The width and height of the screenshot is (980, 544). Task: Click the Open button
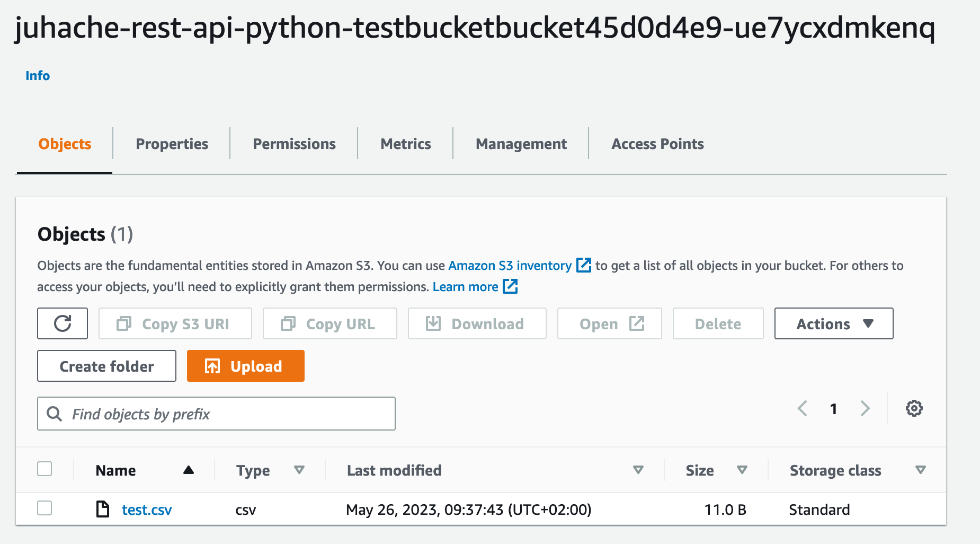click(610, 323)
